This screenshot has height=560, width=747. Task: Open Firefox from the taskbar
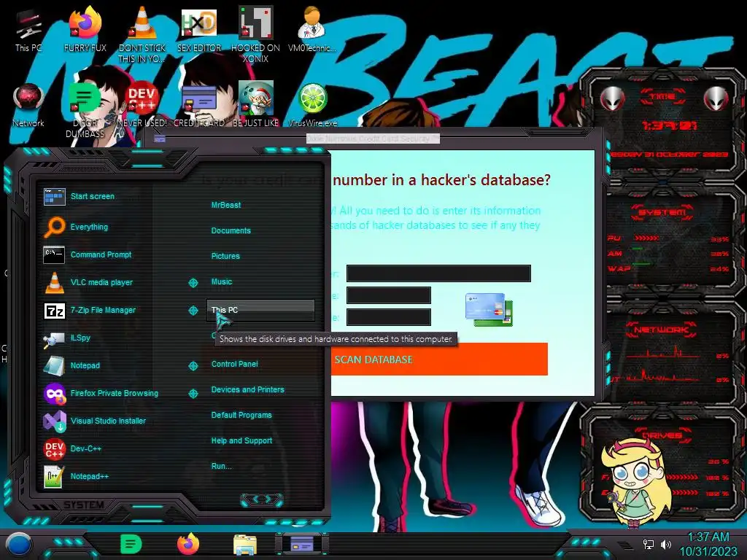[188, 544]
